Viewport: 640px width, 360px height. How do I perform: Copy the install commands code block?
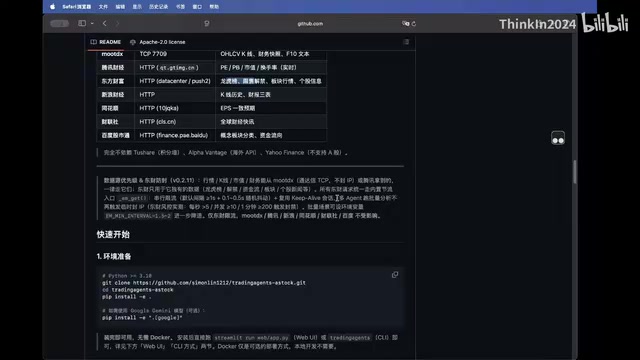coord(395,275)
